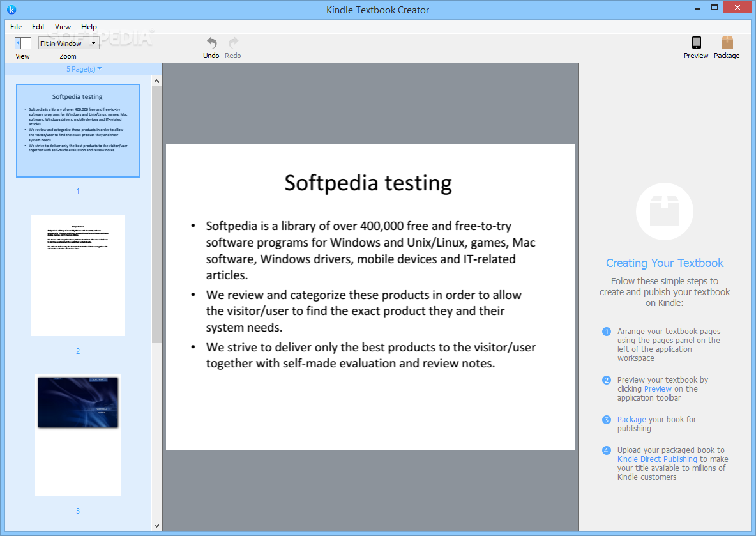Open the Kindle Direct Publishing link
The height and width of the screenshot is (536, 756).
click(657, 459)
